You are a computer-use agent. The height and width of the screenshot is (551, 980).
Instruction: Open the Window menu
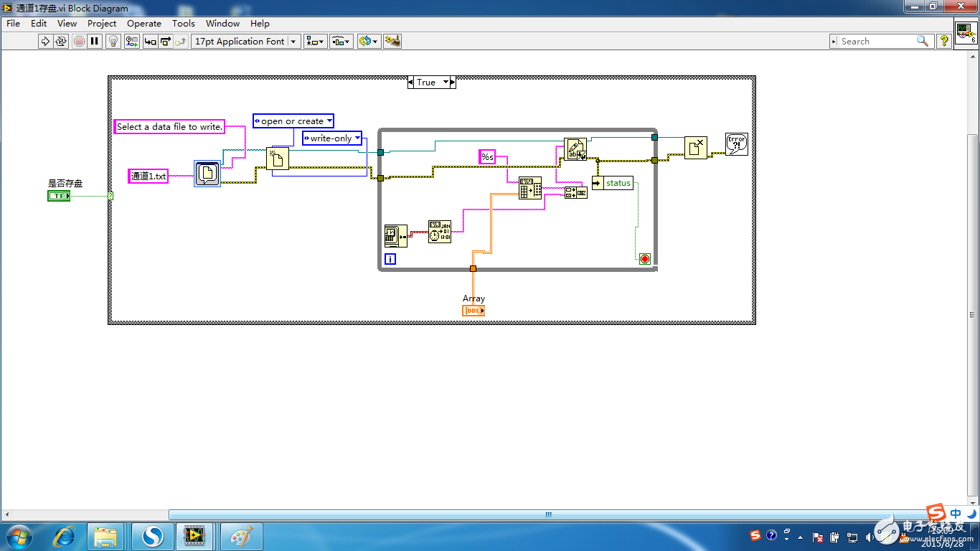click(x=223, y=24)
